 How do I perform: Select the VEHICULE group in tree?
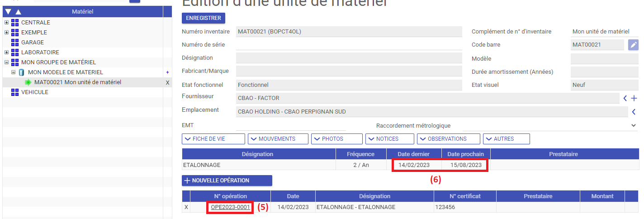[x=35, y=92]
